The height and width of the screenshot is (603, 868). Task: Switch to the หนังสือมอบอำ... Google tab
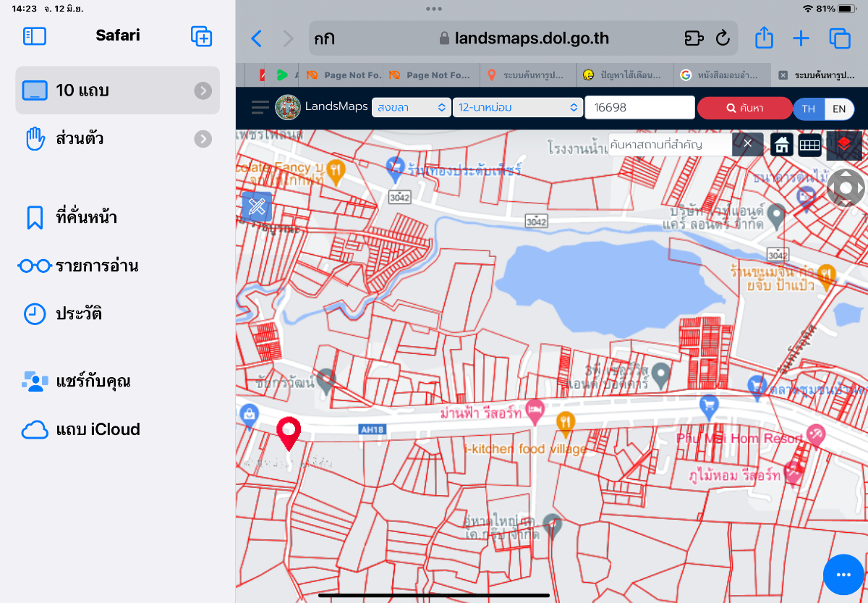[722, 75]
